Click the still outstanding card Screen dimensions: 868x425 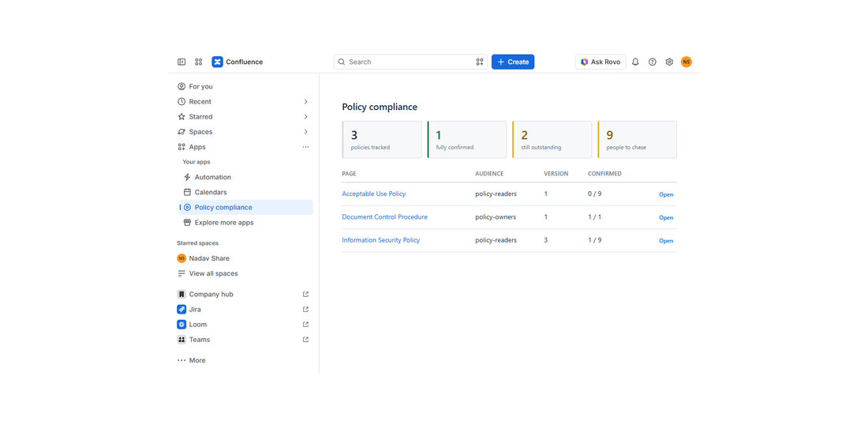pyautogui.click(x=552, y=140)
